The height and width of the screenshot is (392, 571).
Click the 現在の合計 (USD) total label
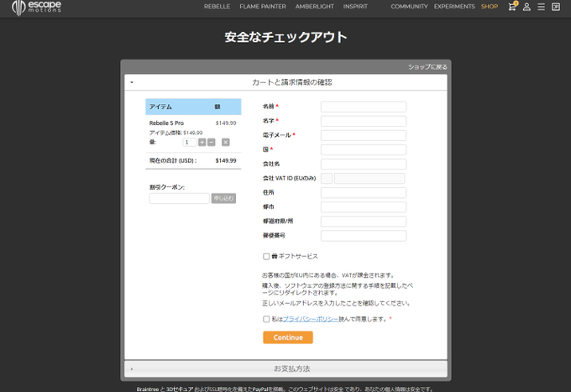tap(173, 160)
